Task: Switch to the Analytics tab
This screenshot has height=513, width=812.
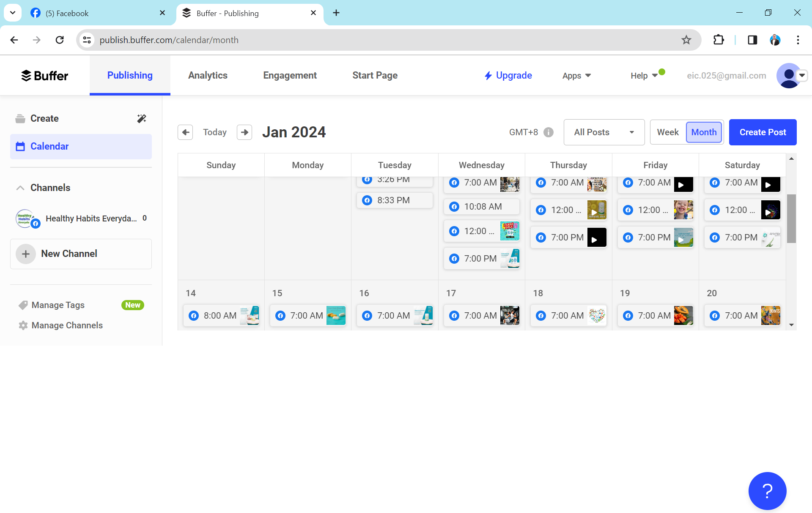Action: click(208, 76)
